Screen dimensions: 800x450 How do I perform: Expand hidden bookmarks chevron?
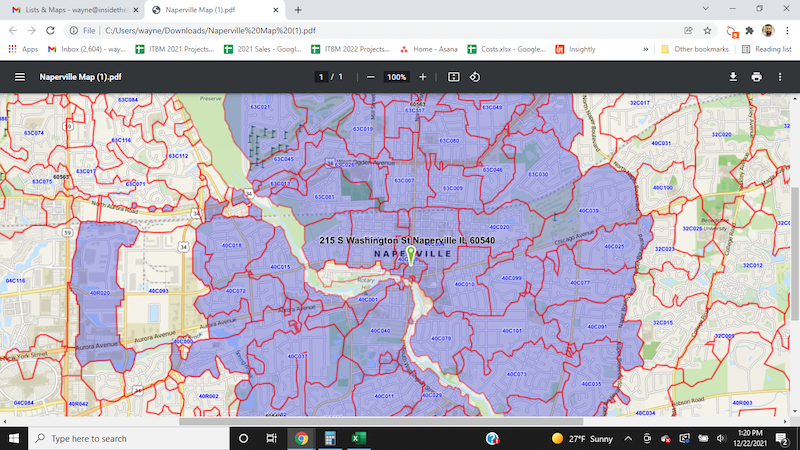(645, 49)
